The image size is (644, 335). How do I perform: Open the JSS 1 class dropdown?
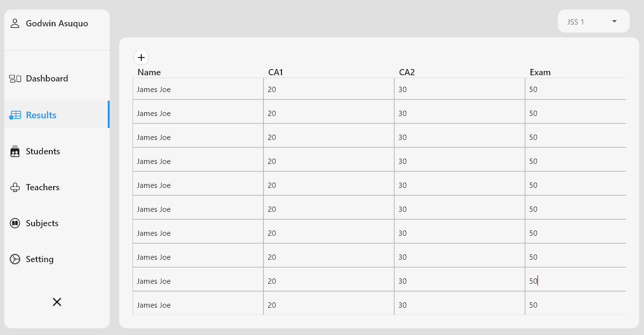pyautogui.click(x=593, y=21)
